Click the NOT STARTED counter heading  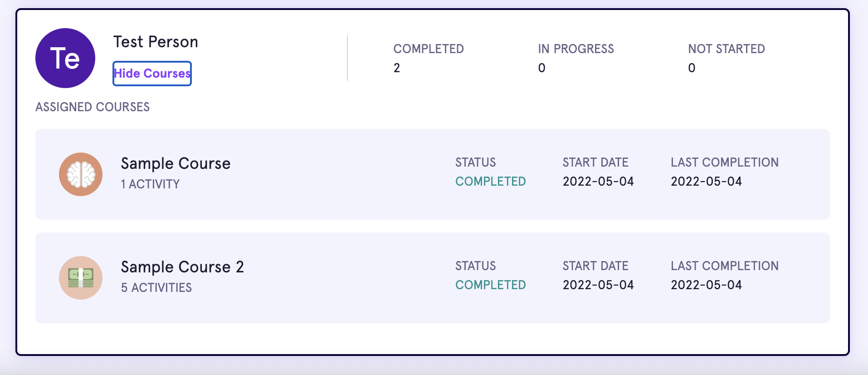[x=727, y=49]
